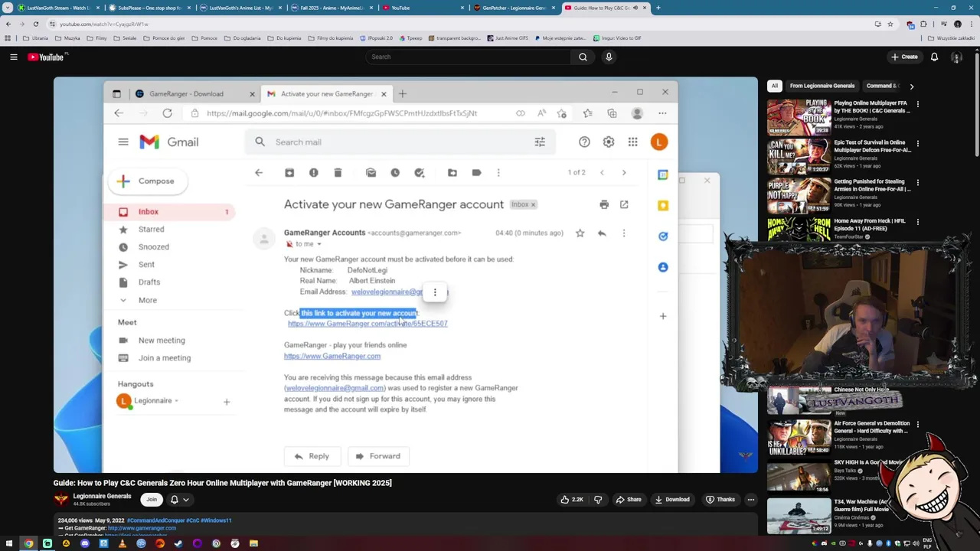Open the Wszystkie zakładki bookmarks folder
Screen dimensions: 980x551
click(x=952, y=38)
